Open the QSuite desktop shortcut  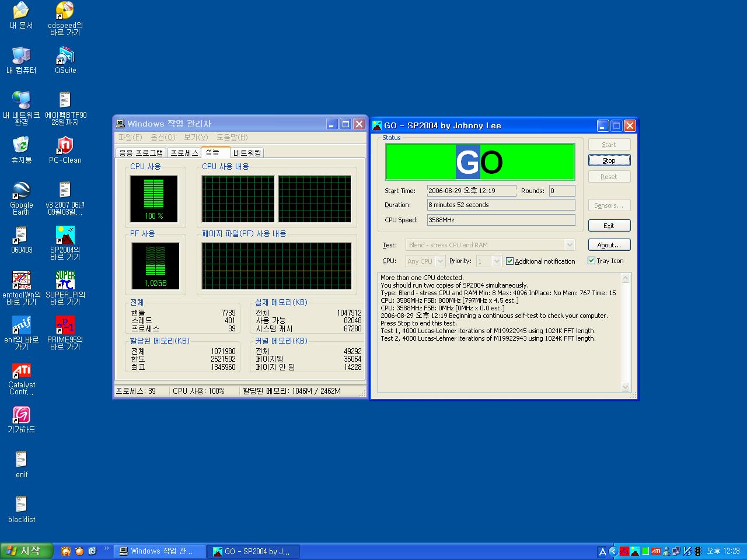(65, 61)
